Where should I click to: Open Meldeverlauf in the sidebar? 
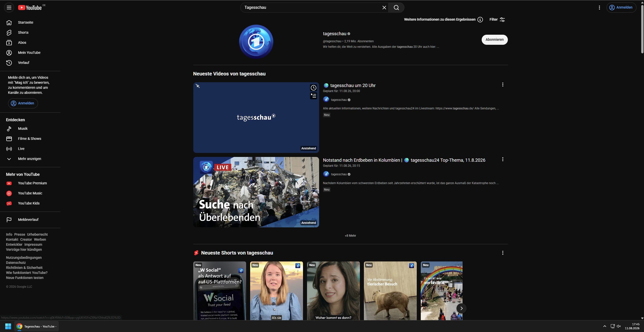coord(30,220)
